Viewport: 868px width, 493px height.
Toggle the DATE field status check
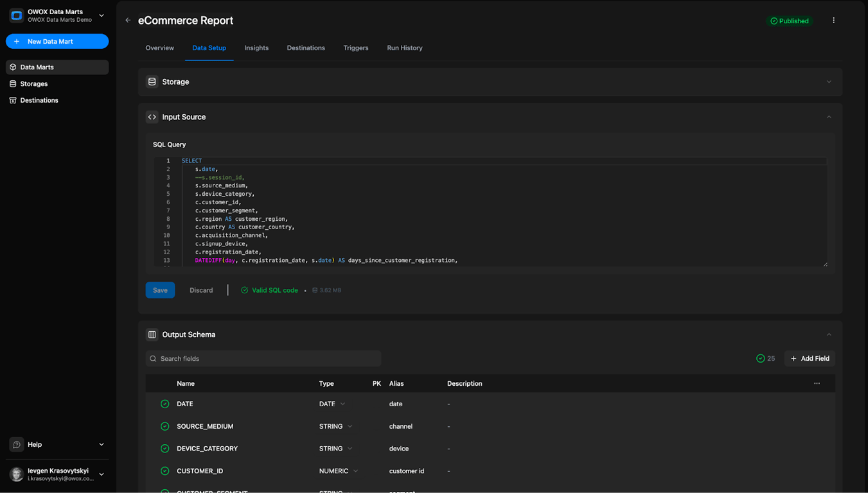(165, 404)
